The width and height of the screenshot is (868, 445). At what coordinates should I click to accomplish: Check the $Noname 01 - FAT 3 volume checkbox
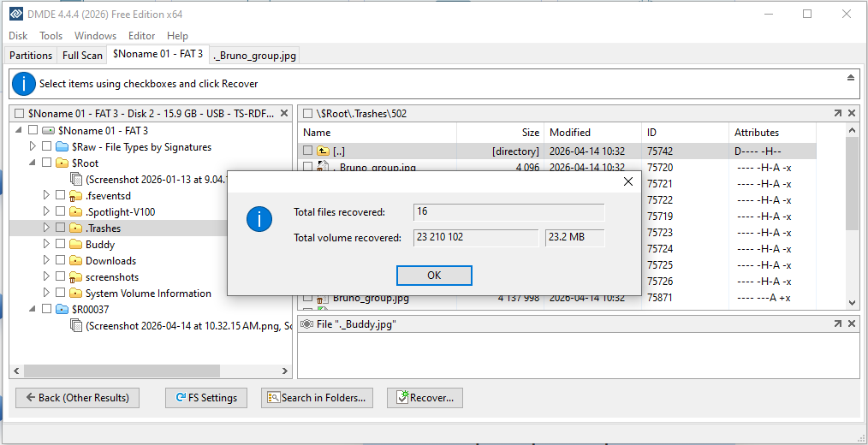pos(33,131)
